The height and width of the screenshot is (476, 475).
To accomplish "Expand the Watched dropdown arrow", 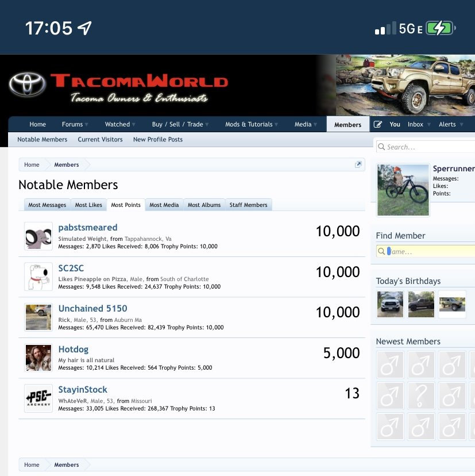I will (134, 125).
